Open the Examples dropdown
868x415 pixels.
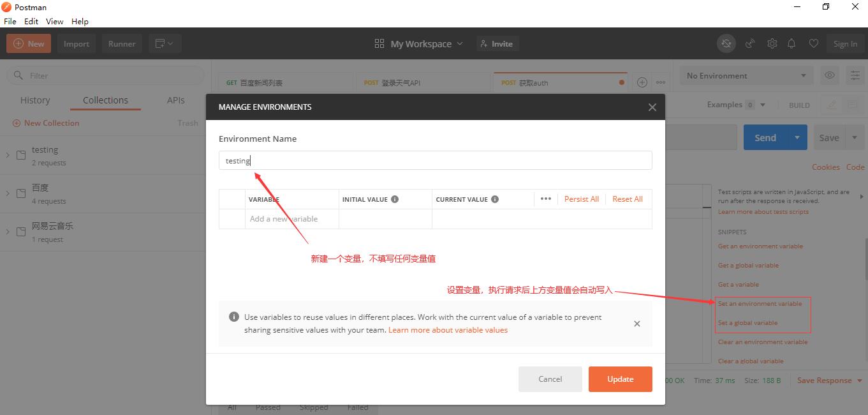tap(736, 105)
